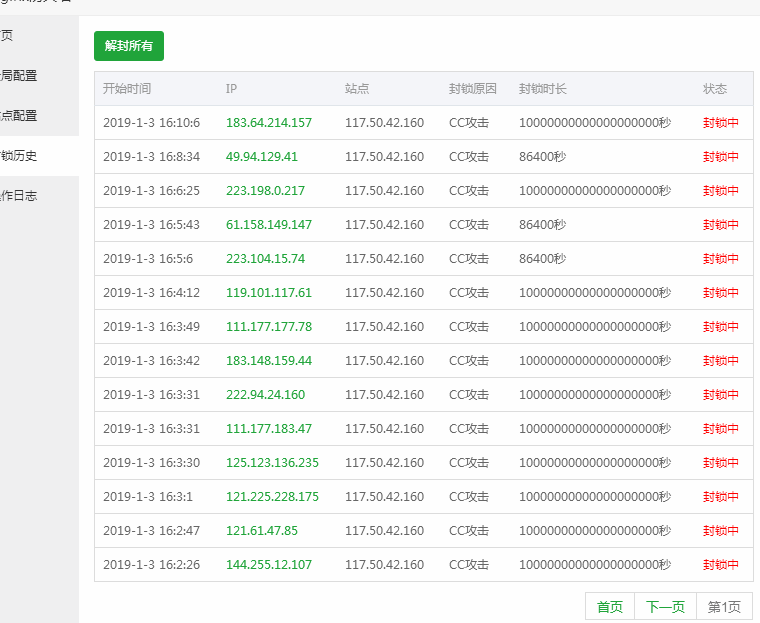The height and width of the screenshot is (623, 760).
Task: Click the 状态 column header
Action: (x=715, y=89)
